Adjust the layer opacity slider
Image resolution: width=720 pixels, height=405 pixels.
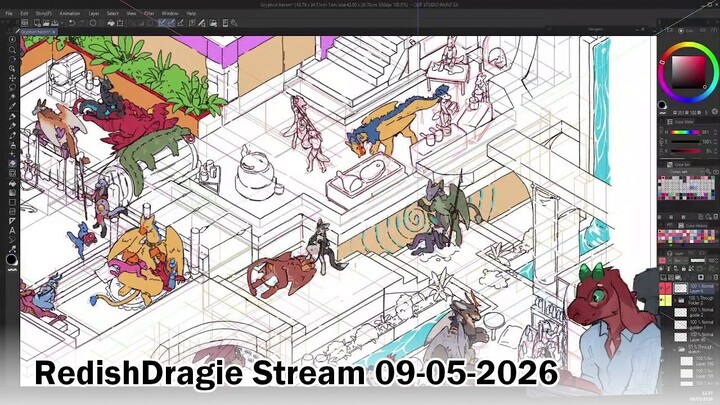(x=697, y=260)
